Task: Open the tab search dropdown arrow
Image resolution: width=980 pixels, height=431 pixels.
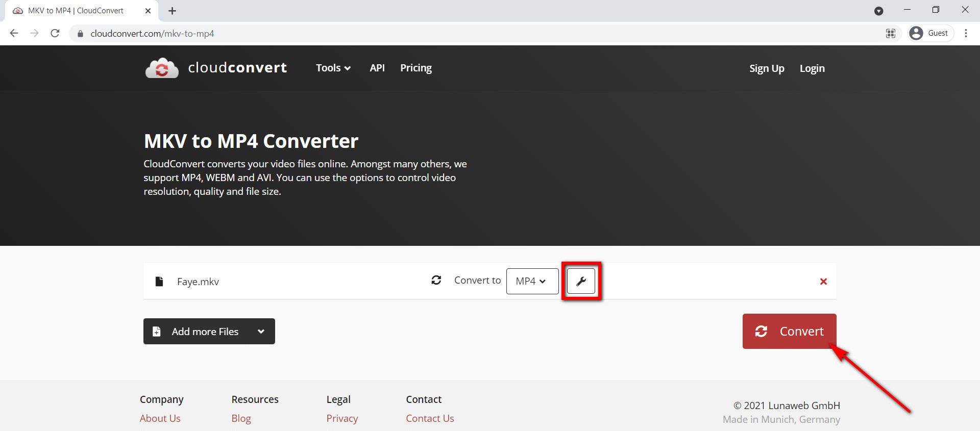Action: [x=879, y=11]
